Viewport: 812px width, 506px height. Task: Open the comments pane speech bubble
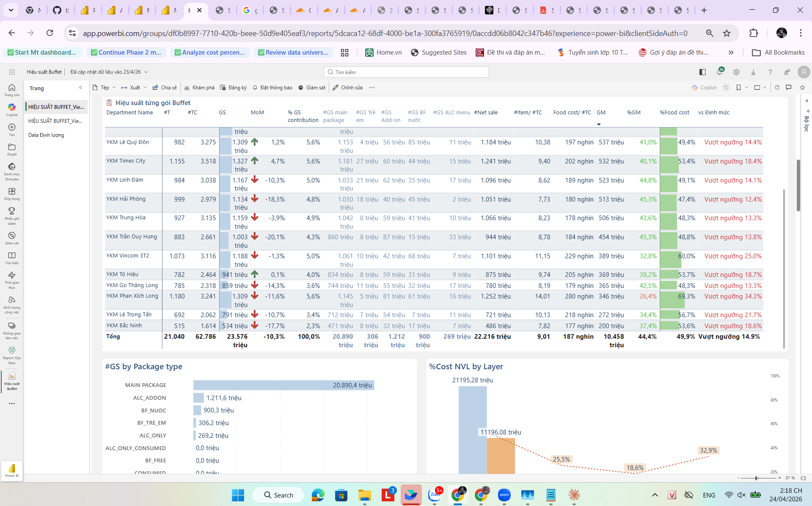[789, 88]
